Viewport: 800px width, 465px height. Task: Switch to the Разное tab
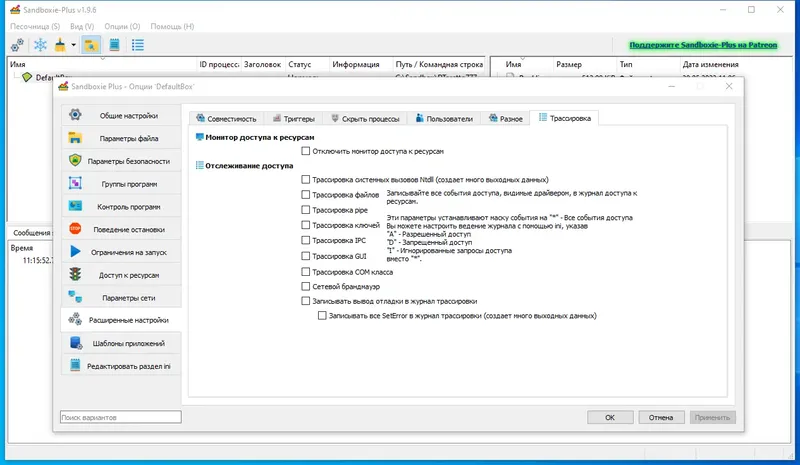click(506, 118)
